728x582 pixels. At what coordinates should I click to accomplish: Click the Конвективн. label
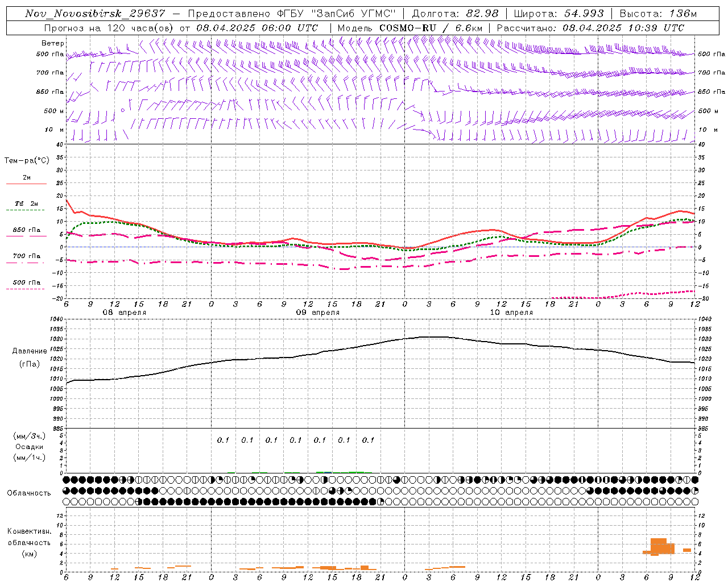29,531
